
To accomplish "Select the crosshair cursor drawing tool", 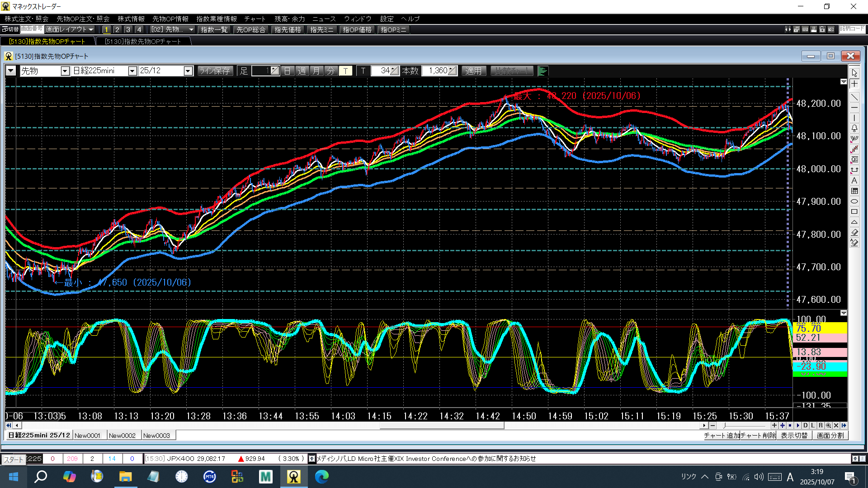I will point(854,84).
